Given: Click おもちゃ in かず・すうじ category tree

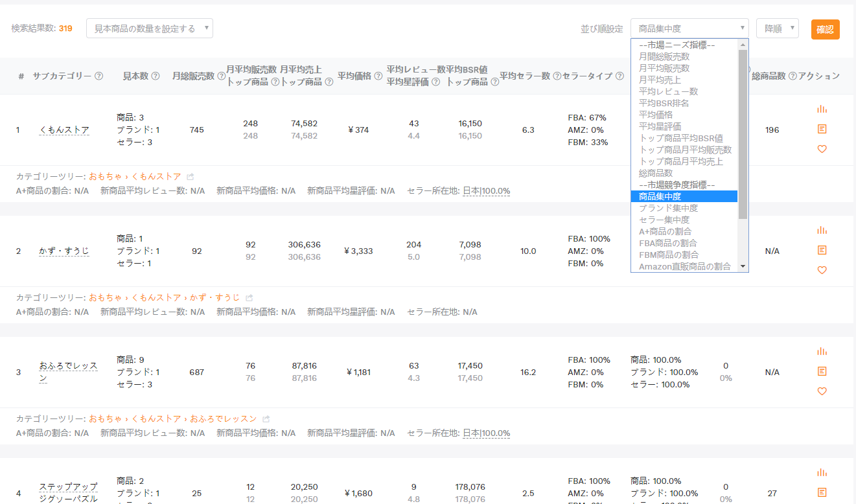Looking at the screenshot, I should pos(105,297).
